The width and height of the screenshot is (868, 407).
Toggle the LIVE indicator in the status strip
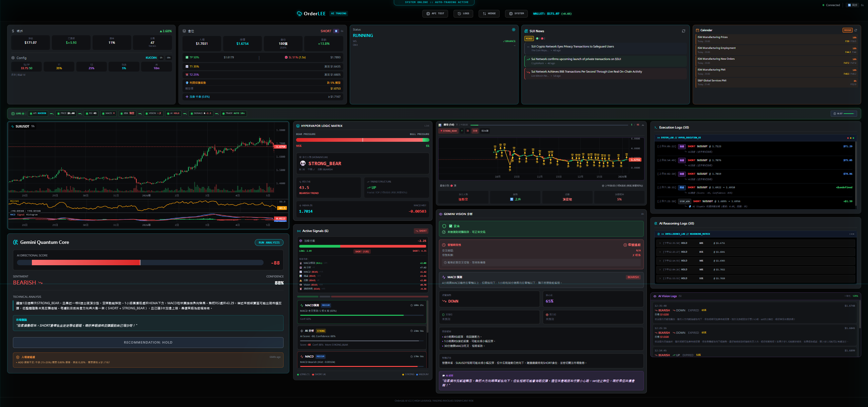pyautogui.click(x=18, y=113)
